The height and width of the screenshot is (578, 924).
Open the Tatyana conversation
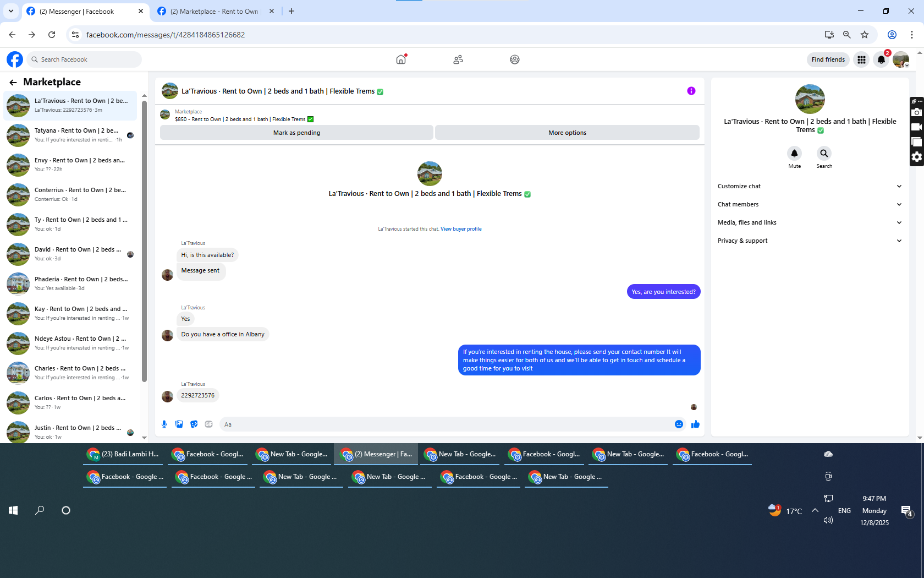(70, 135)
